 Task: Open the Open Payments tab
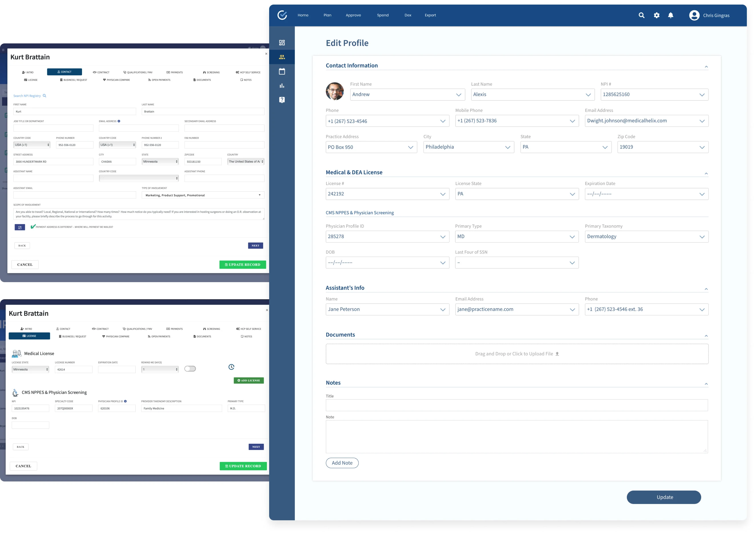pyautogui.click(x=159, y=80)
